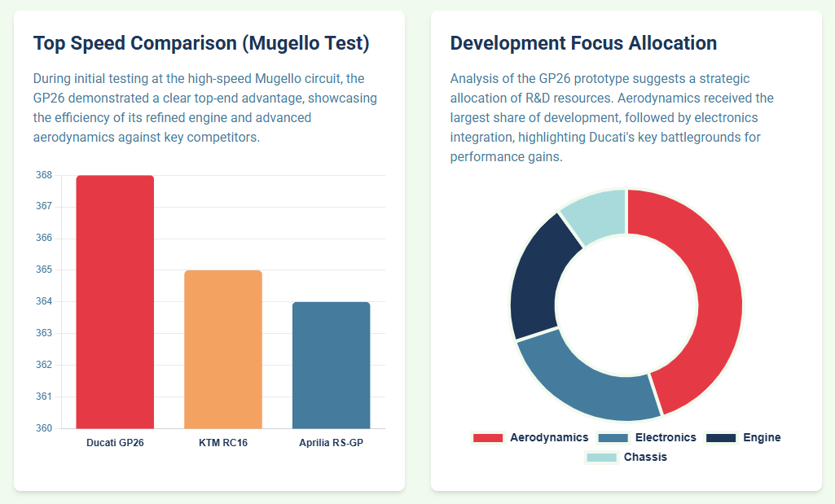Screen dimensions: 835x504
Task: Click the 368 y-axis tick label
Action: pos(44,175)
